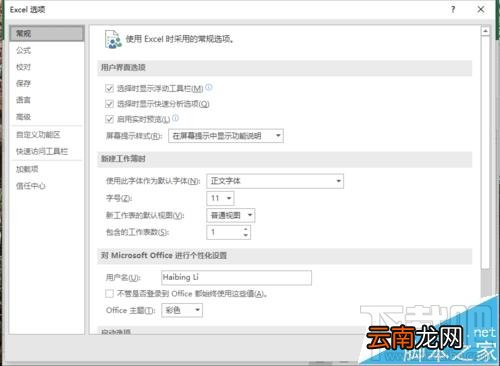Decrease 包含的工作表数 with down arrow

[x=246, y=235]
